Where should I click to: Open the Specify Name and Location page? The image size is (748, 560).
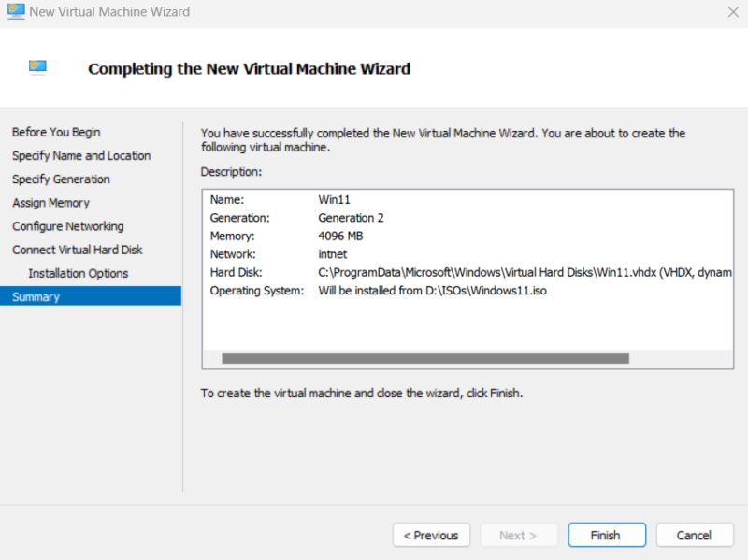[81, 155]
